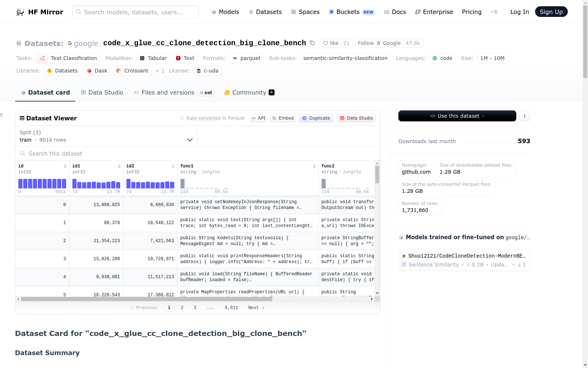The height and width of the screenshot is (368, 588).
Task: Open the three-dot menu beside Use this dataset
Action: pos(525,116)
